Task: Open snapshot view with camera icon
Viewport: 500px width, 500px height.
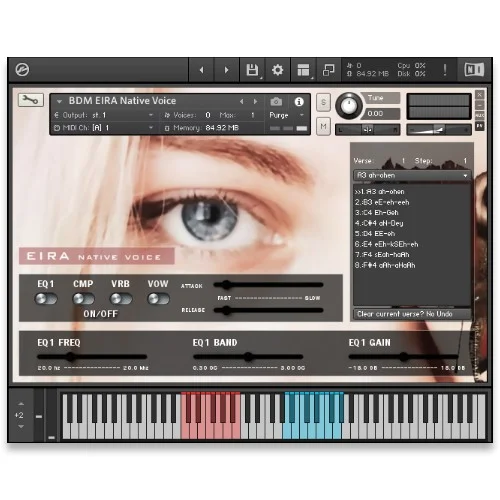Action: point(276,101)
